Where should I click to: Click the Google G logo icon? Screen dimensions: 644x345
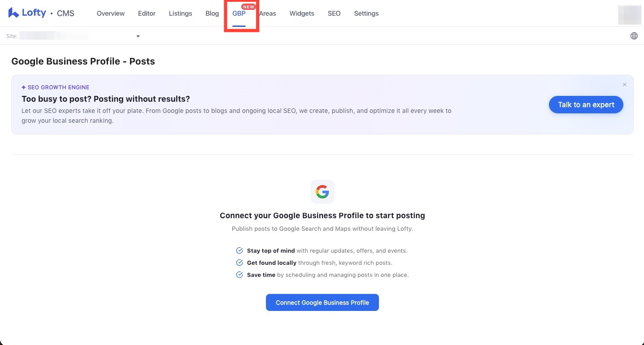(x=322, y=192)
